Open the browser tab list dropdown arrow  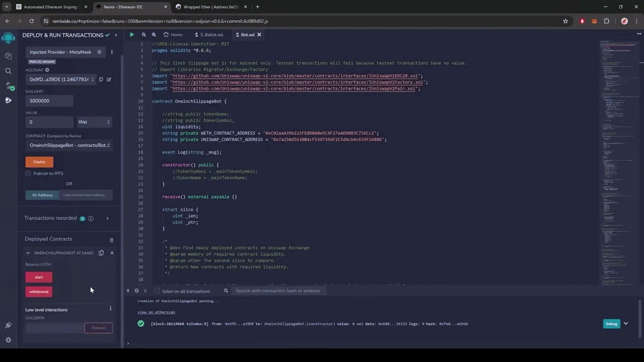tap(7, 7)
